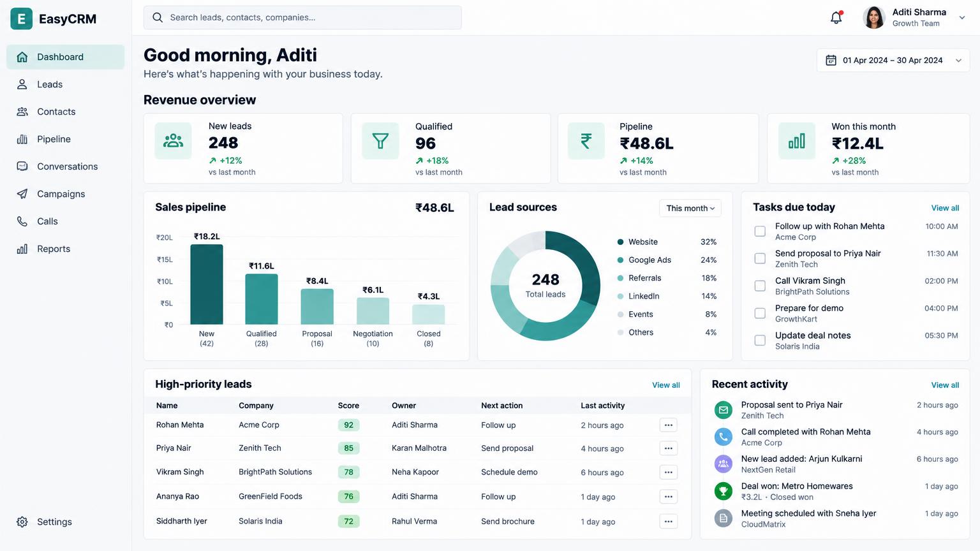The height and width of the screenshot is (551, 980).
Task: Click the Events legend color dot
Action: (x=620, y=314)
